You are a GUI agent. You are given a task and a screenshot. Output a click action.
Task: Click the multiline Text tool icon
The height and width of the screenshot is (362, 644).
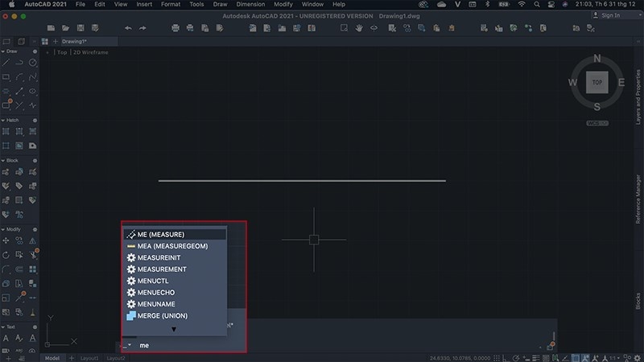click(x=6, y=338)
